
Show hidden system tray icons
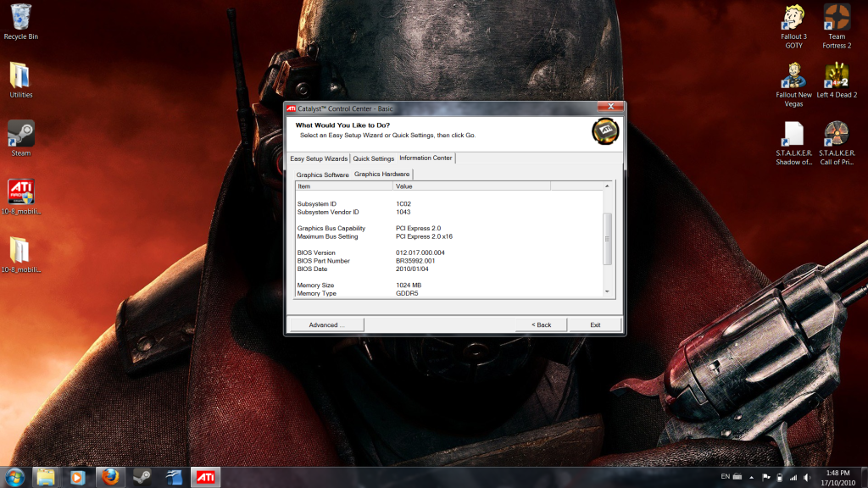coord(751,477)
